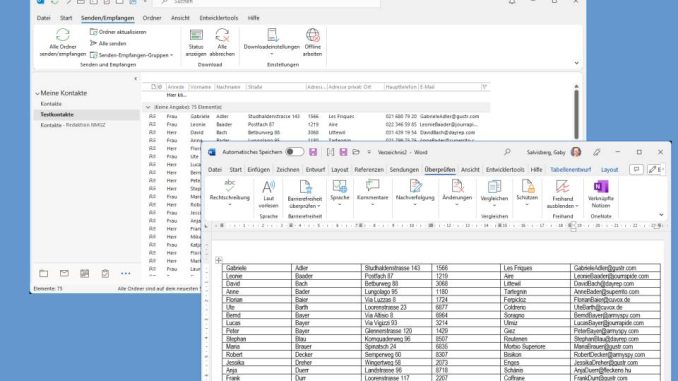Click Outlook contact list vertical scrollbar
Screen dimensions: 678x381
[576, 113]
